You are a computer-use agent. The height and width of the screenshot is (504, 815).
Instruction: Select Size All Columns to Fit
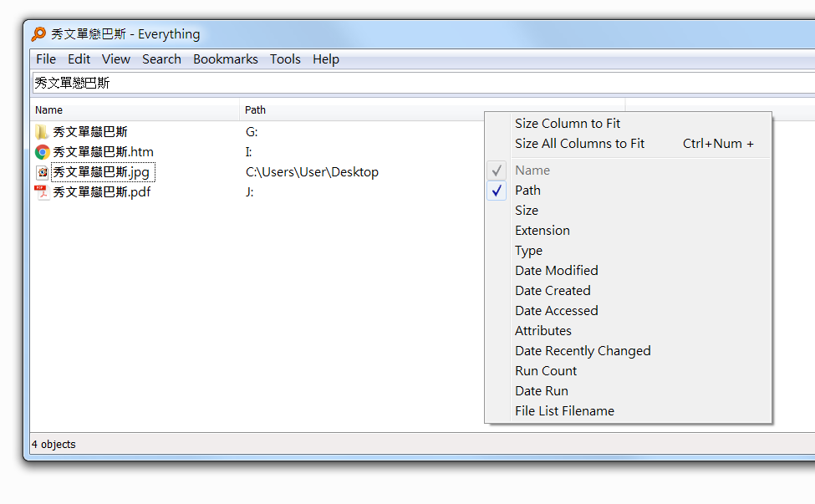click(579, 144)
